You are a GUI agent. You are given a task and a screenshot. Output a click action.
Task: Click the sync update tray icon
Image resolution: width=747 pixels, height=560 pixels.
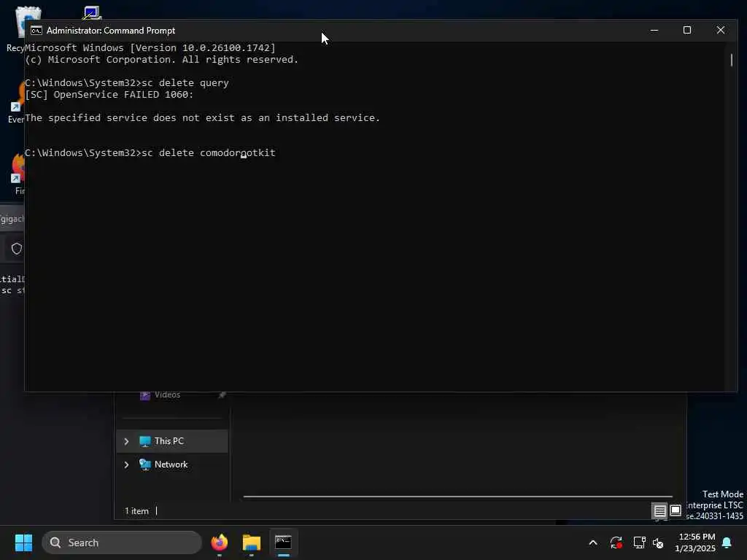tap(616, 542)
